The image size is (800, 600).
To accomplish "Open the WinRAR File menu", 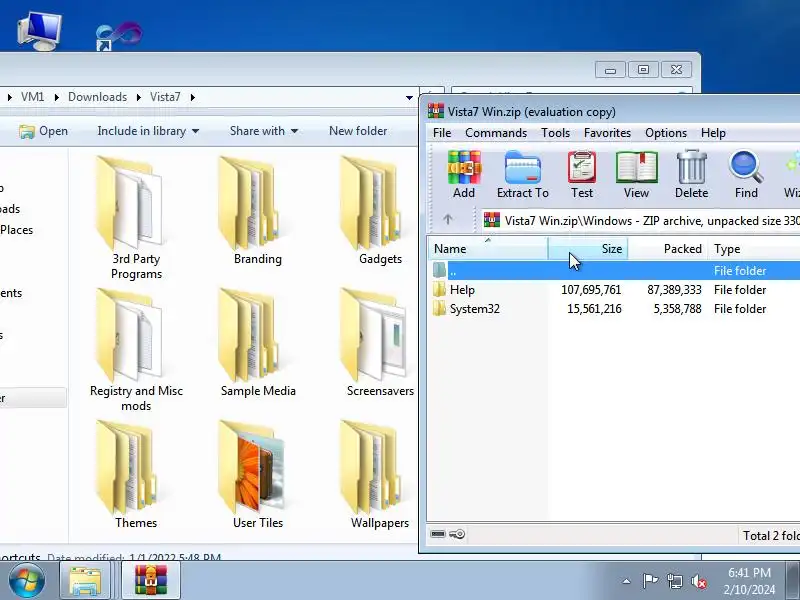I will pyautogui.click(x=442, y=133).
